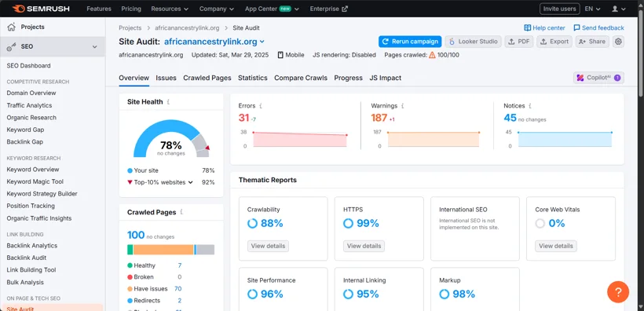Image resolution: width=644 pixels, height=311 pixels.
Task: Switch to the Issues tab
Action: click(x=166, y=78)
